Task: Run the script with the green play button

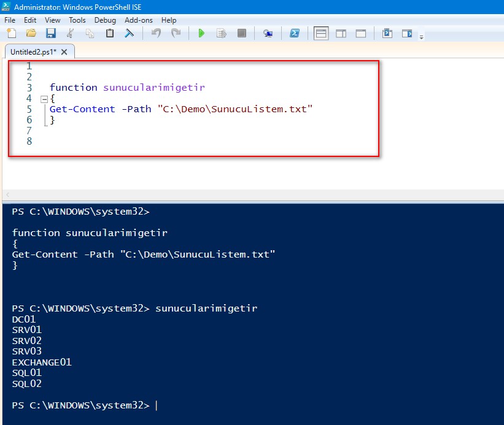Action: (201, 34)
